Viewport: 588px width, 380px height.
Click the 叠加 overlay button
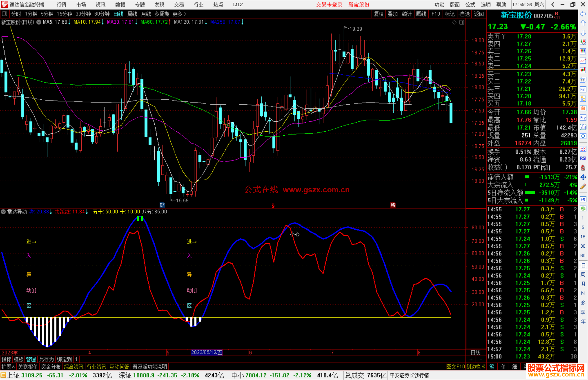click(393, 14)
